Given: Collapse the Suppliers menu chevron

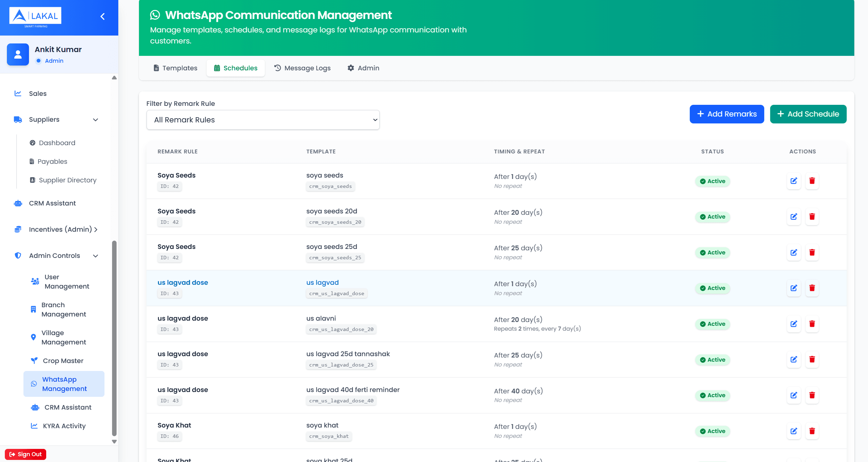Looking at the screenshot, I should tap(96, 120).
